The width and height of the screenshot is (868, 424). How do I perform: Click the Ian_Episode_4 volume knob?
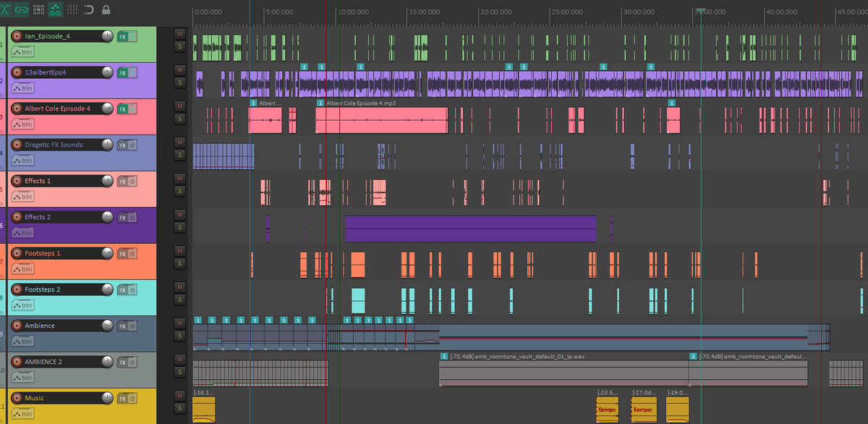click(x=107, y=36)
